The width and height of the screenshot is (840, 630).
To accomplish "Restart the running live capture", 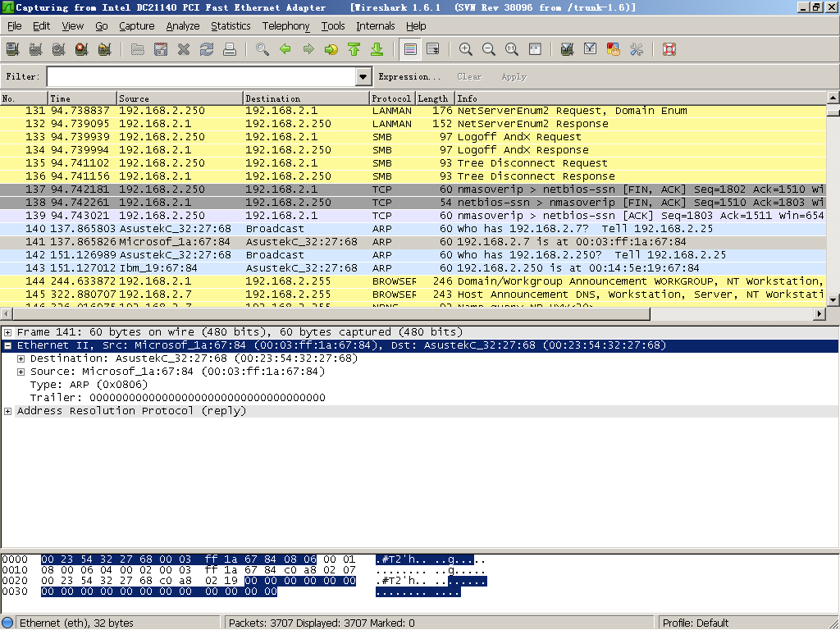I will point(105,50).
